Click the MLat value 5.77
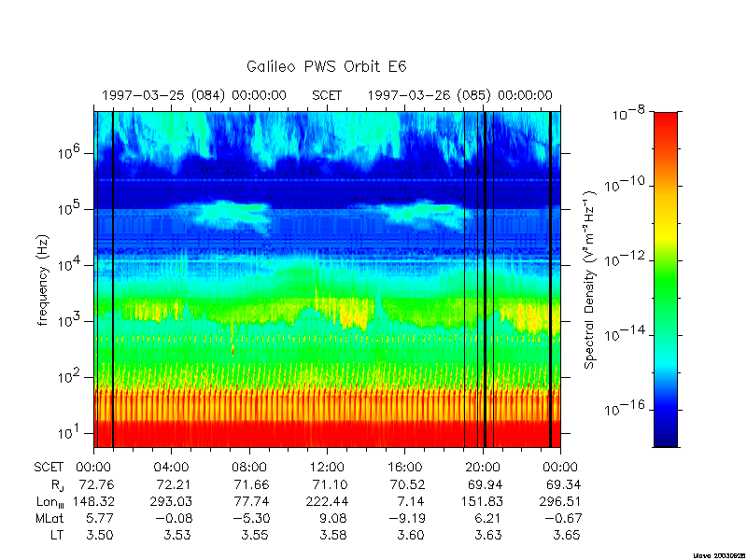Viewport: 747px width, 560px height. [100, 518]
